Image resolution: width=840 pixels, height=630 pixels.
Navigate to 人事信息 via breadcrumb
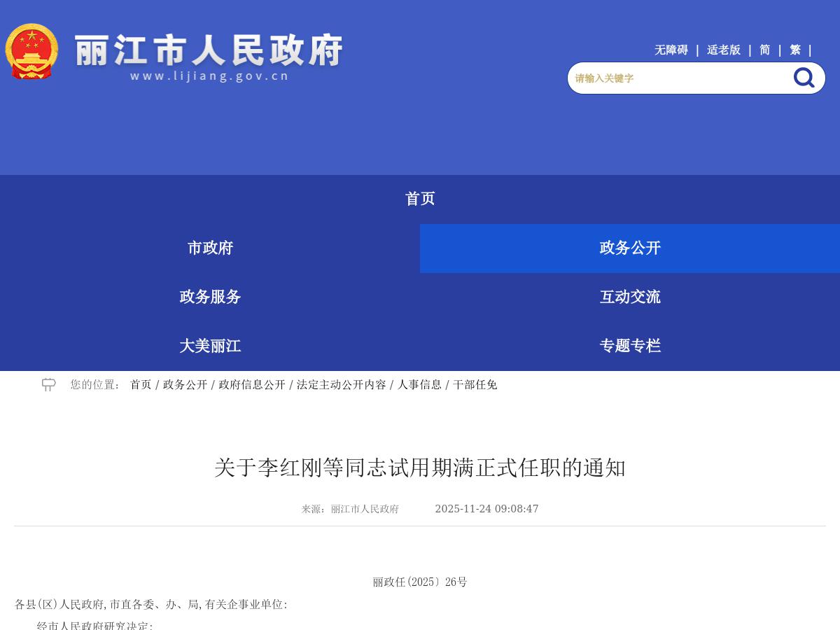tap(419, 384)
